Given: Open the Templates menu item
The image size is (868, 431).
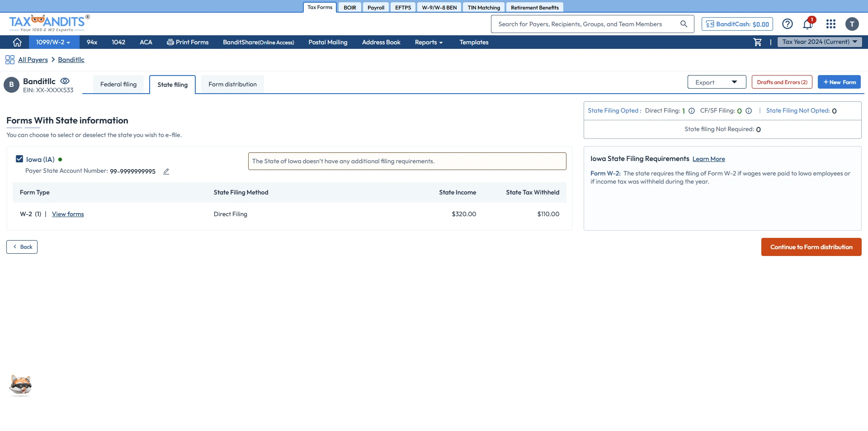Looking at the screenshot, I should (x=474, y=42).
